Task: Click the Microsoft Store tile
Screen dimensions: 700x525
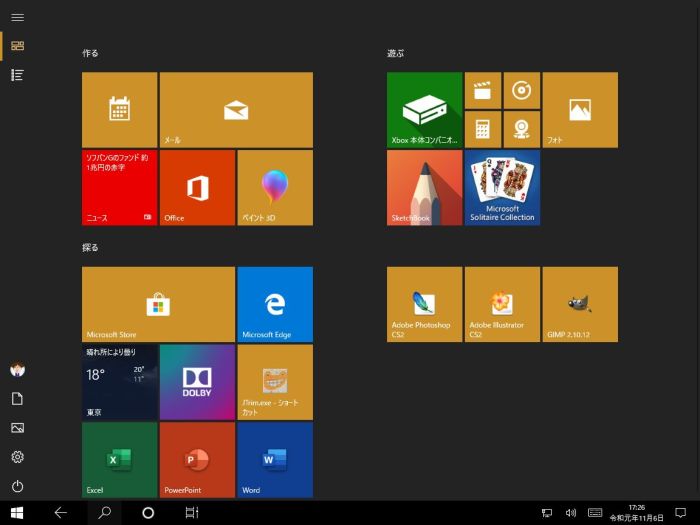Action: [x=158, y=304]
